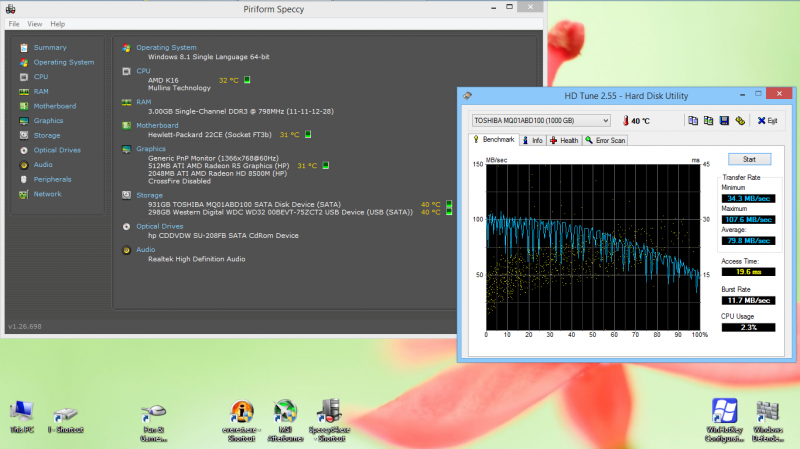Screen dimensions: 800x449
Task: Click the CPU 32 °C temperature indicator square
Action: click(247, 80)
